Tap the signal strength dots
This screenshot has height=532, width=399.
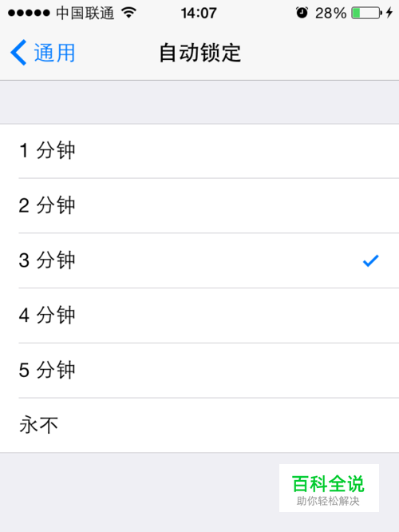[x=29, y=13]
